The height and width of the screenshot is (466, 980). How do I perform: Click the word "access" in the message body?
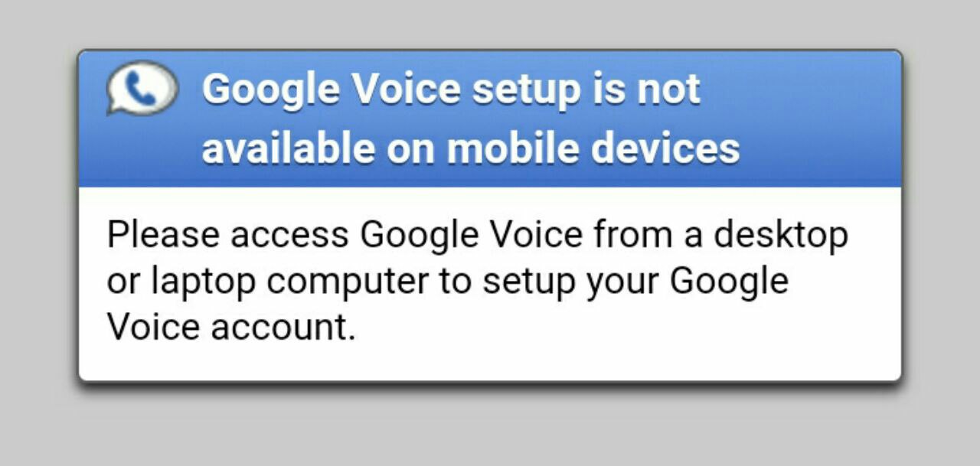click(289, 234)
